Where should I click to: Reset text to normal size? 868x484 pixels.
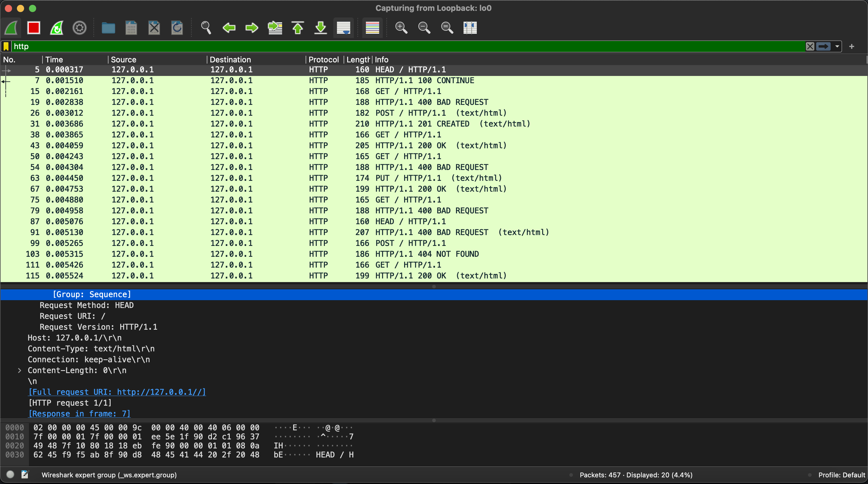point(447,28)
